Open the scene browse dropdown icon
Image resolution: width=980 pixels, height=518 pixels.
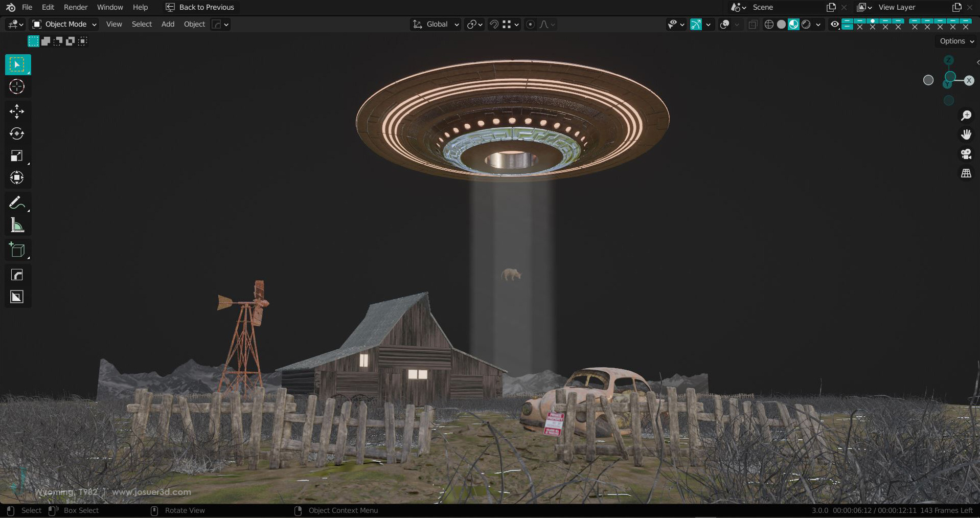coord(738,7)
